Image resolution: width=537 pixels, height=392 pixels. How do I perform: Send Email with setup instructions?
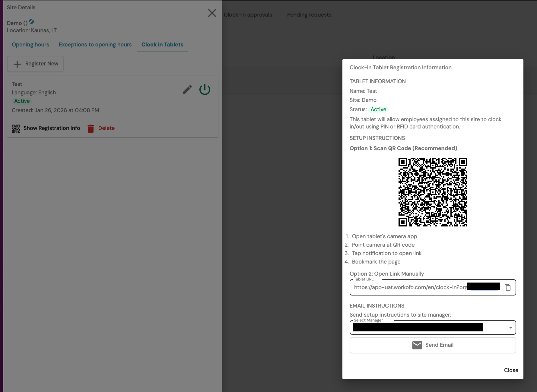click(x=433, y=345)
